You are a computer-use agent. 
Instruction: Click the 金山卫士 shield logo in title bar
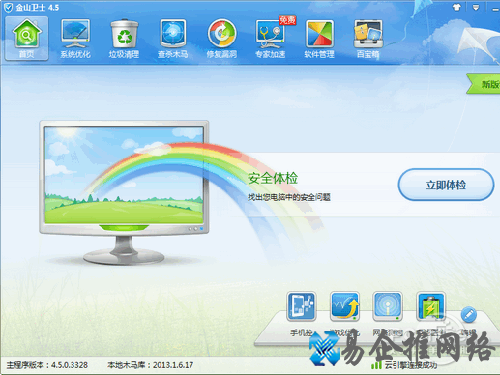click(x=8, y=7)
